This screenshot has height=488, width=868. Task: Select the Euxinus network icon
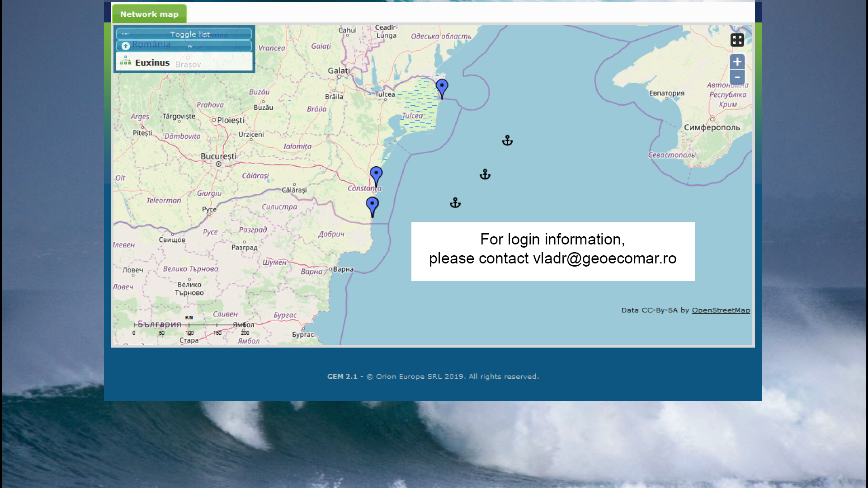coord(126,61)
